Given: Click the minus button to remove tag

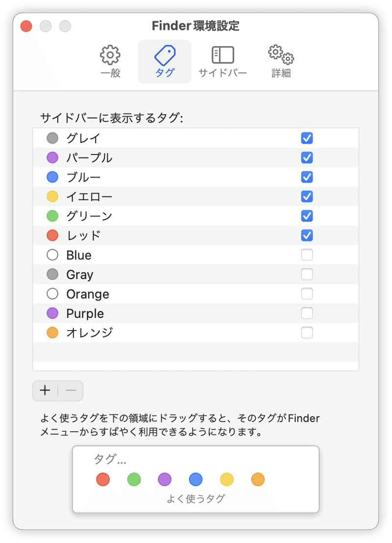Looking at the screenshot, I should [71, 390].
